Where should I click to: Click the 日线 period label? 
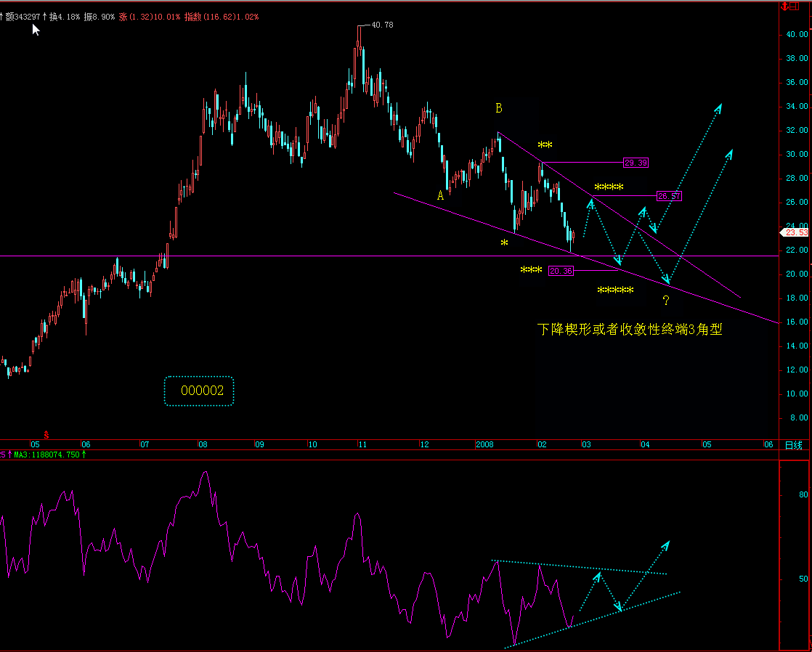793,445
